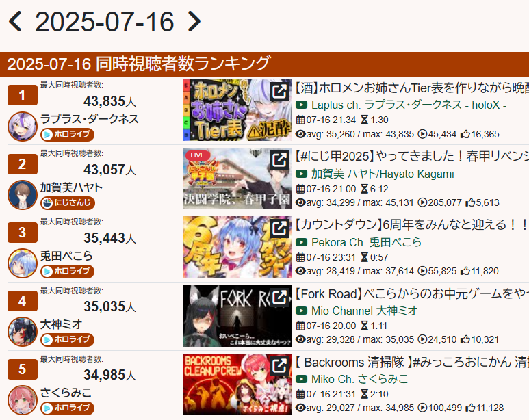Click thumbs-up icon beside 16,365

pos(465,134)
